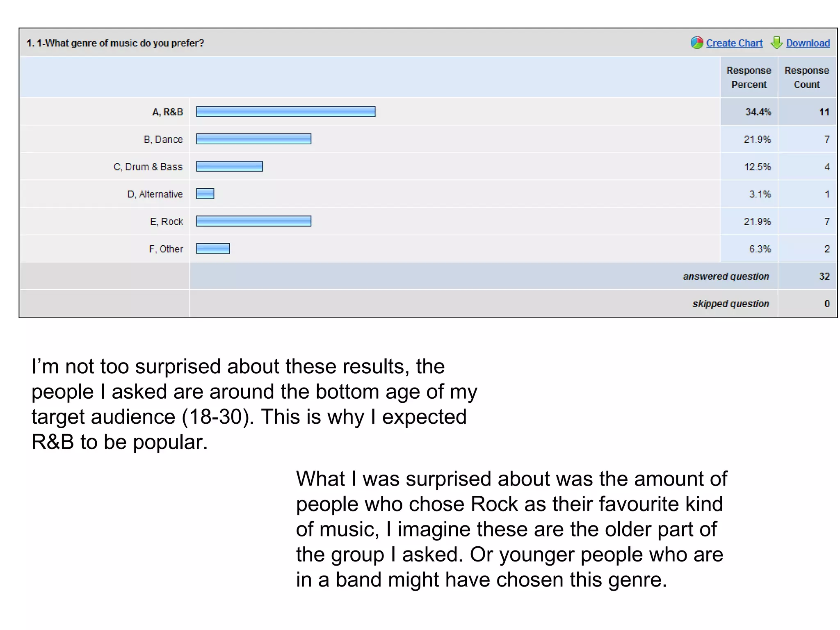Click the 34.4% percent cell

(x=758, y=112)
